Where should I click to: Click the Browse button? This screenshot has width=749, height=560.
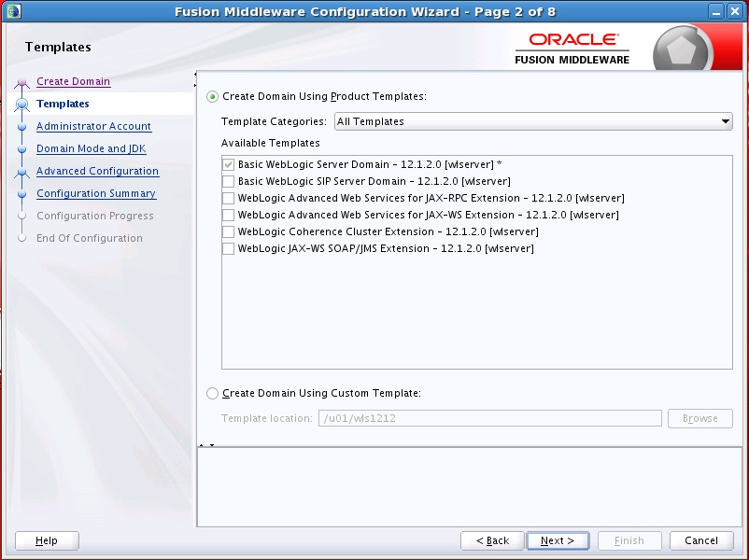click(700, 418)
